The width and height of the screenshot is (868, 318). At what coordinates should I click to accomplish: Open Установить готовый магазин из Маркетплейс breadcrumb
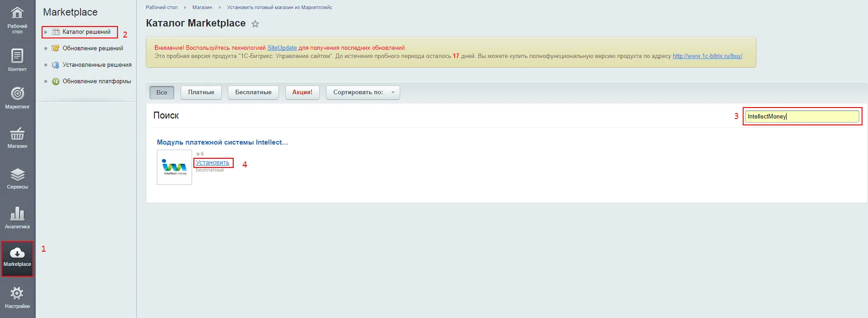pos(280,8)
